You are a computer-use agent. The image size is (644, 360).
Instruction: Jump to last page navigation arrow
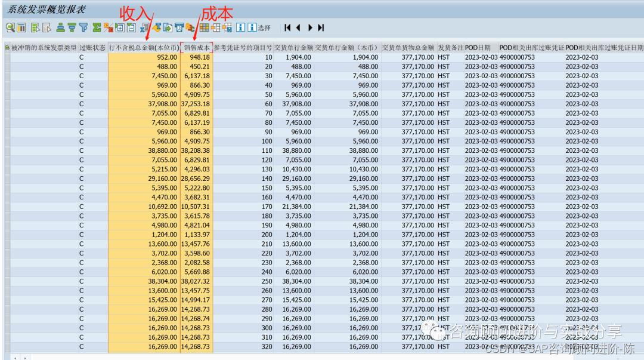click(x=321, y=27)
